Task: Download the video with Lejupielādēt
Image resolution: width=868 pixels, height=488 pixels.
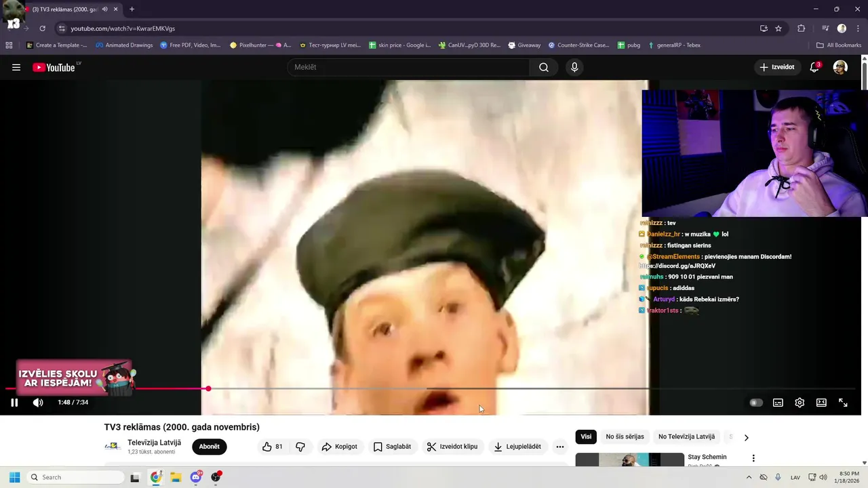Action: pos(517,447)
